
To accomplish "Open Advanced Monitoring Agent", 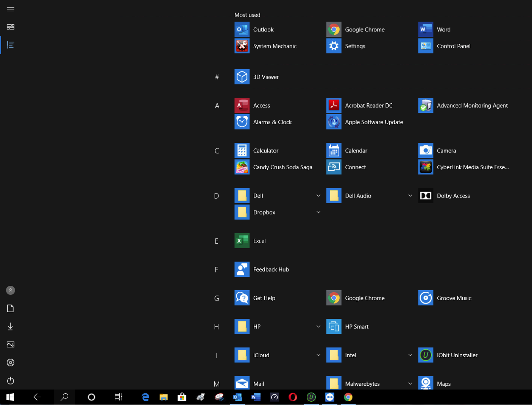I will 463,106.
